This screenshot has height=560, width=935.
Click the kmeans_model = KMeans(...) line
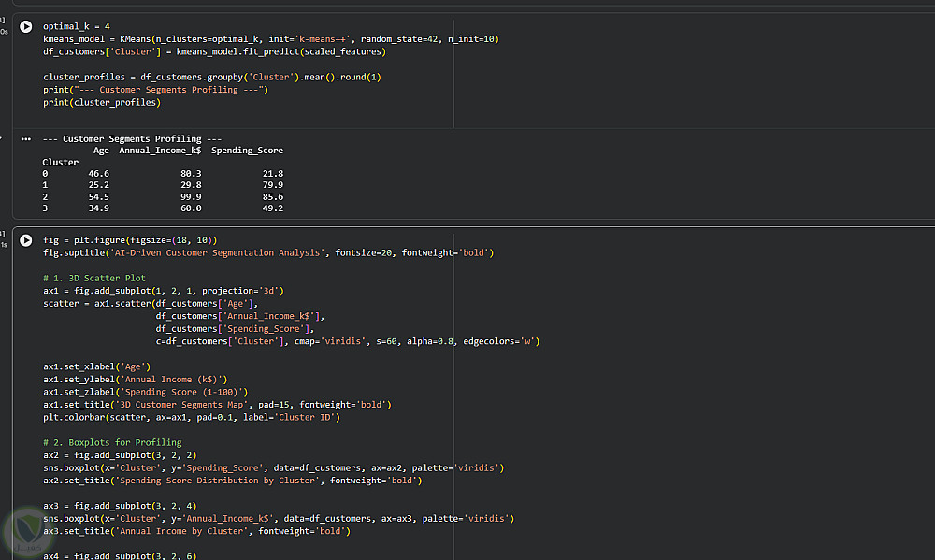pyautogui.click(x=271, y=38)
